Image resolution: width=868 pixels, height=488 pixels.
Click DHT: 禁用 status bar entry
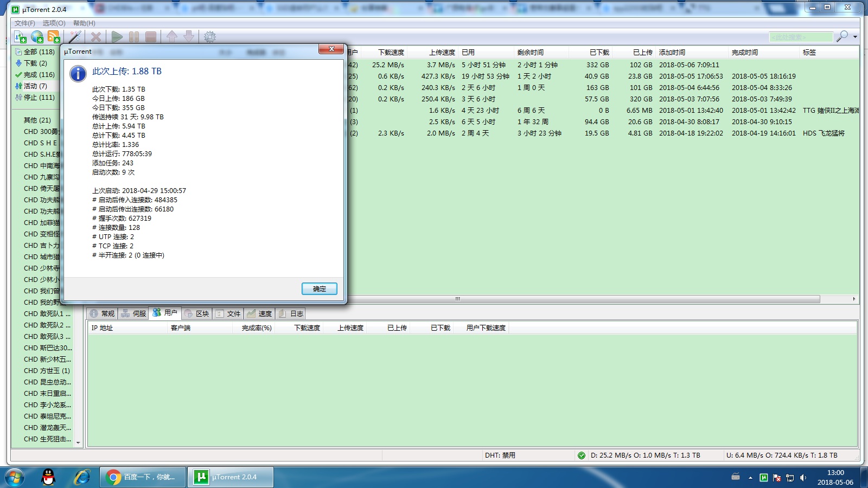coord(500,455)
